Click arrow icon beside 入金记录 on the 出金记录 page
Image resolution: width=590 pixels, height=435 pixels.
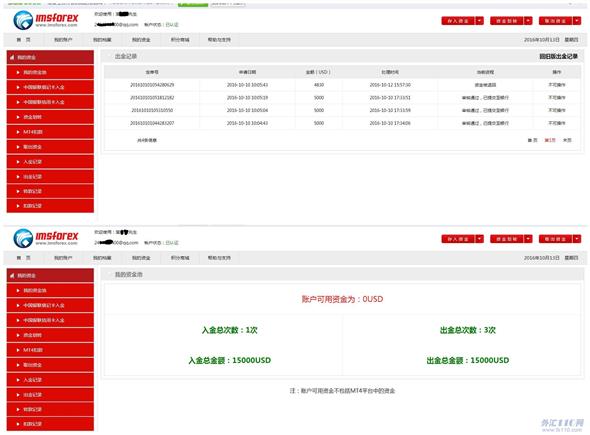[x=18, y=162]
